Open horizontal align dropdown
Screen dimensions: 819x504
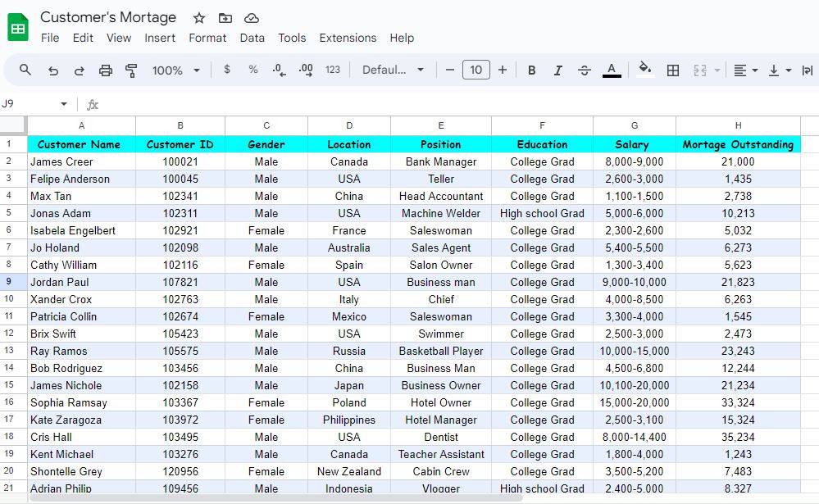(x=745, y=70)
